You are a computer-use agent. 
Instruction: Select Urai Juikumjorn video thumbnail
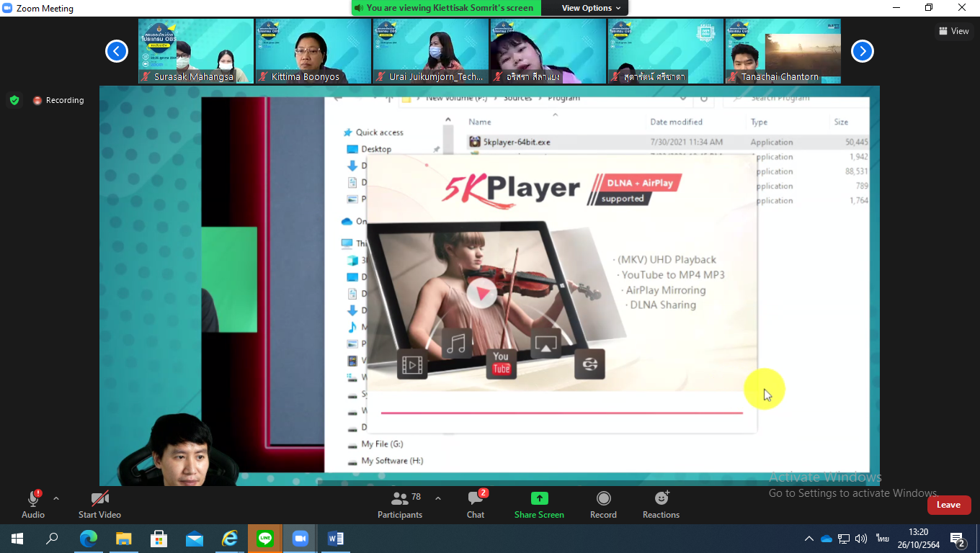pos(431,51)
